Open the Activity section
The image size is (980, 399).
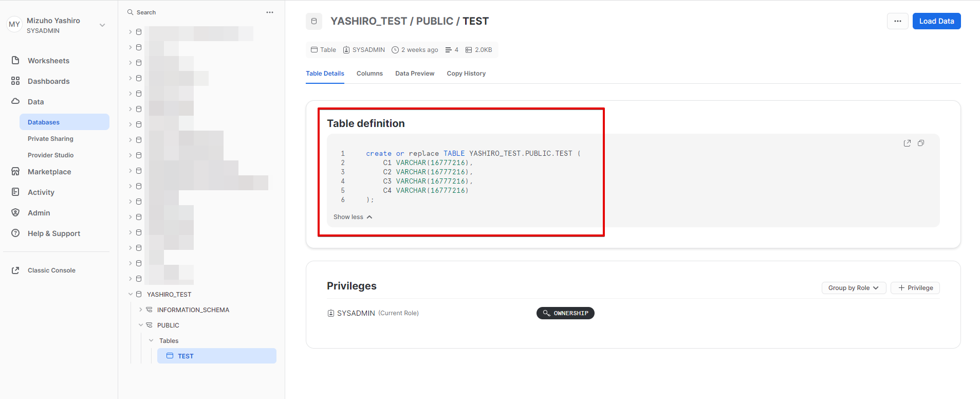(41, 192)
